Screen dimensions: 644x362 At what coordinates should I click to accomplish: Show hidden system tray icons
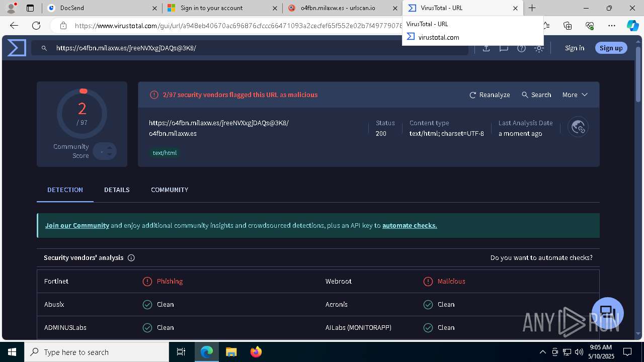coord(542,352)
